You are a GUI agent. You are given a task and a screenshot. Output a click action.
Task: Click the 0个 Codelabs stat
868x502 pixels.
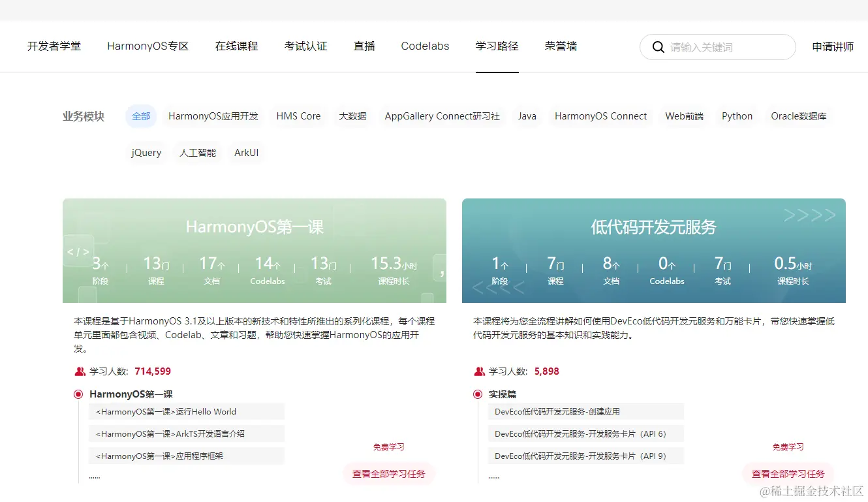667,270
